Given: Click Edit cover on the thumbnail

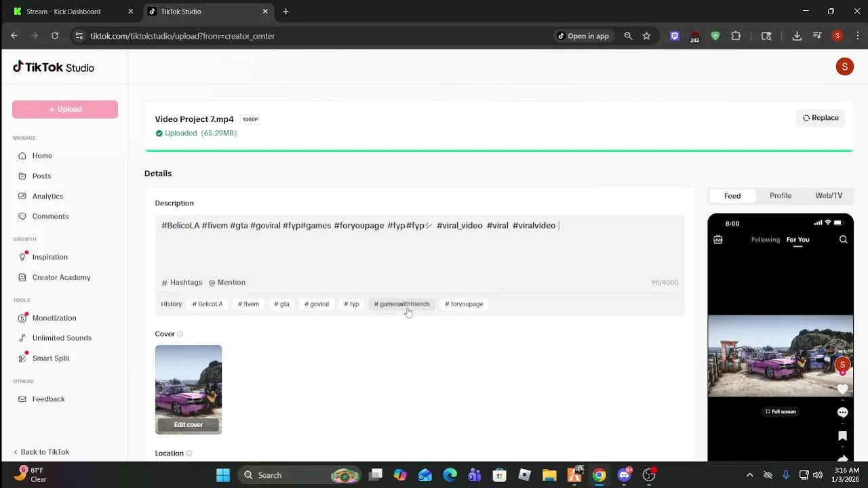Looking at the screenshot, I should pos(189,425).
